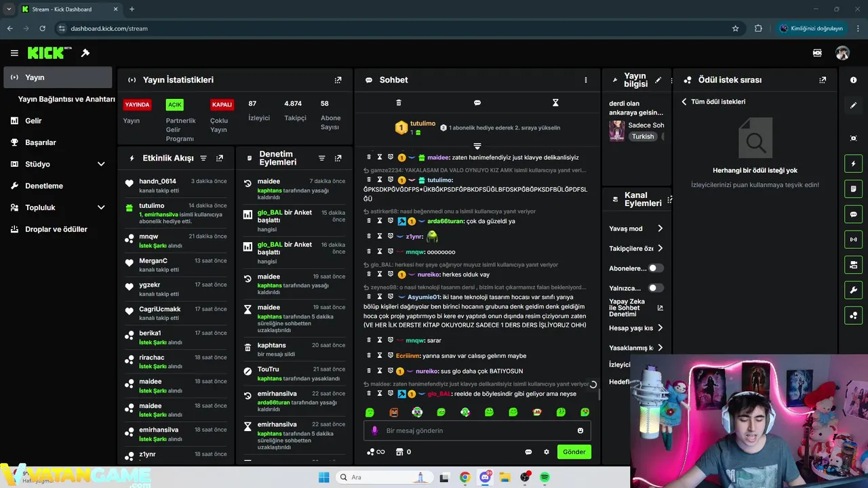Toggle the Yalnızca chat mode switch
The height and width of the screenshot is (488, 868).
click(x=655, y=288)
